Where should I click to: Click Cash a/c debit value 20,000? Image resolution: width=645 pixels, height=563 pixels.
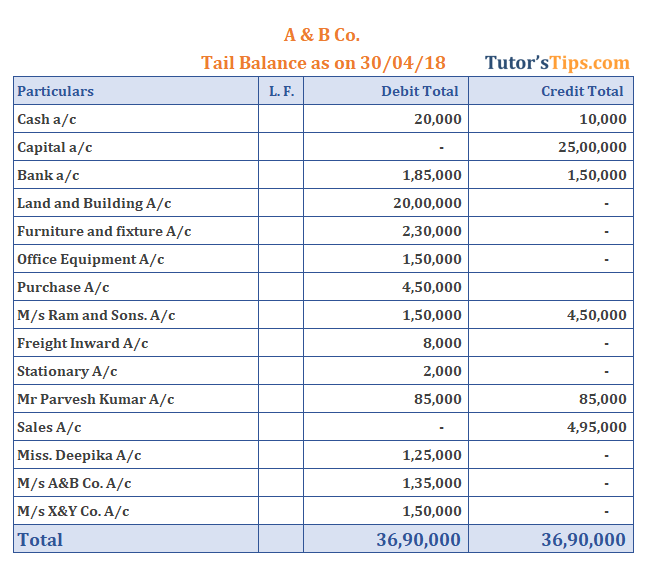click(x=438, y=119)
